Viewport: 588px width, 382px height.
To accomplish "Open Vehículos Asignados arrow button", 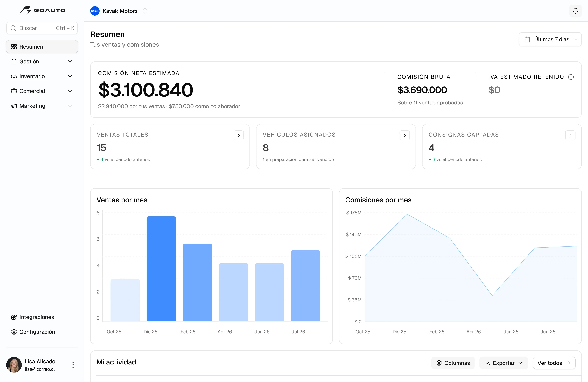I will pyautogui.click(x=404, y=135).
